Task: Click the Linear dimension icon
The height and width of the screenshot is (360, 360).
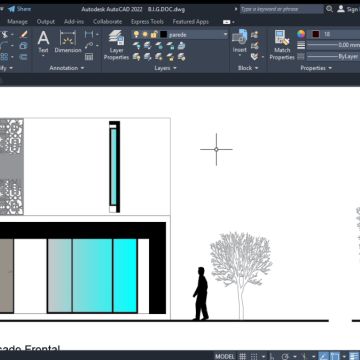Action: [x=89, y=34]
